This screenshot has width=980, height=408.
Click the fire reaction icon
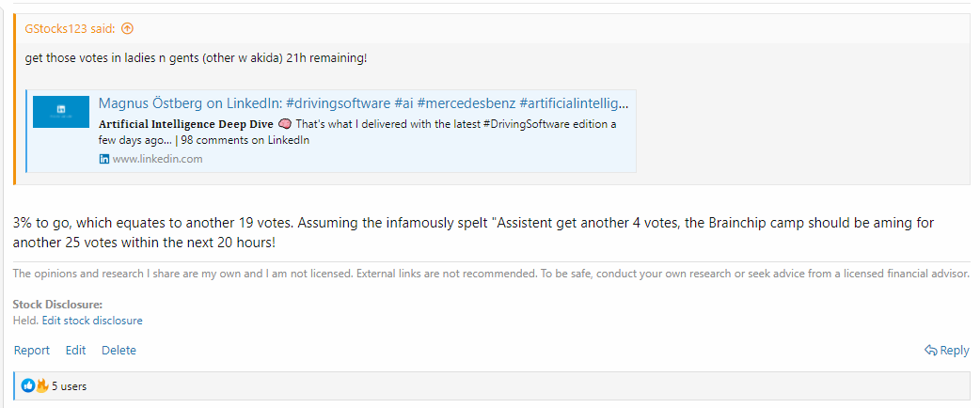click(42, 385)
